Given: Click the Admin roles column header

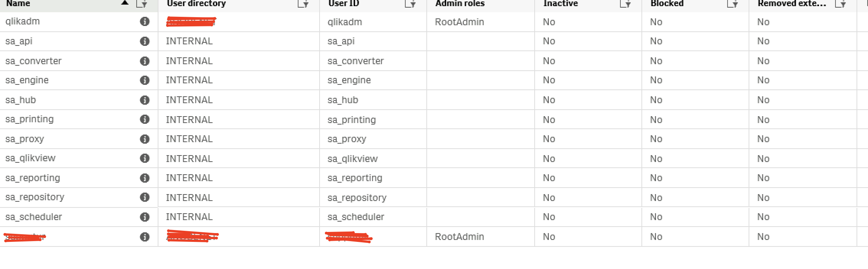Looking at the screenshot, I should [x=460, y=4].
